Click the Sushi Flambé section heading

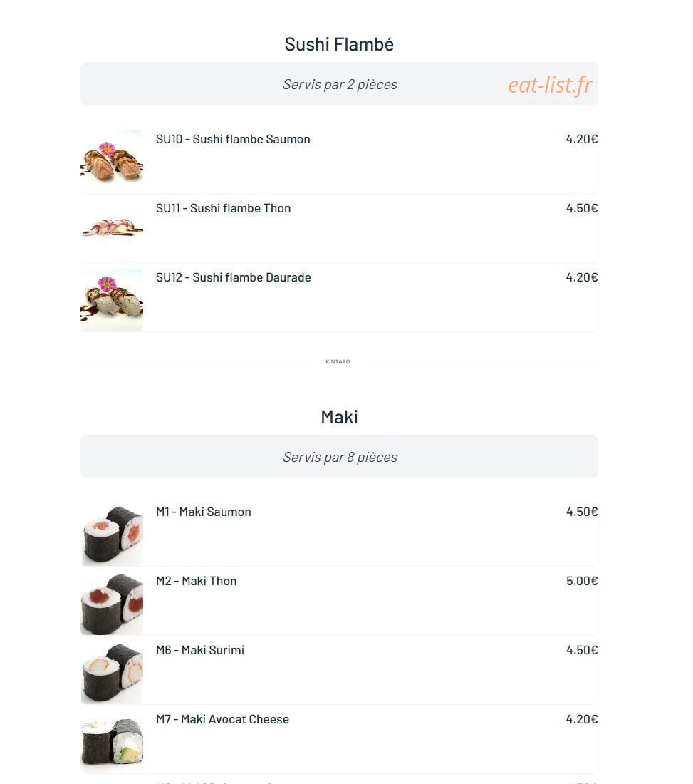coord(339,44)
